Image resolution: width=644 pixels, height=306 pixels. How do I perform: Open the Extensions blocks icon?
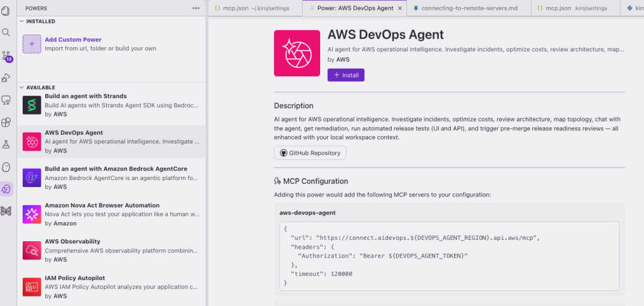pyautogui.click(x=6, y=122)
